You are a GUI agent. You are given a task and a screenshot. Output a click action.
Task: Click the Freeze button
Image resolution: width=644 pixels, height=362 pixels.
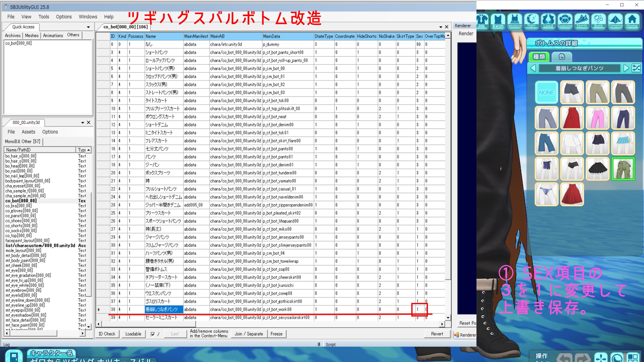click(276, 334)
